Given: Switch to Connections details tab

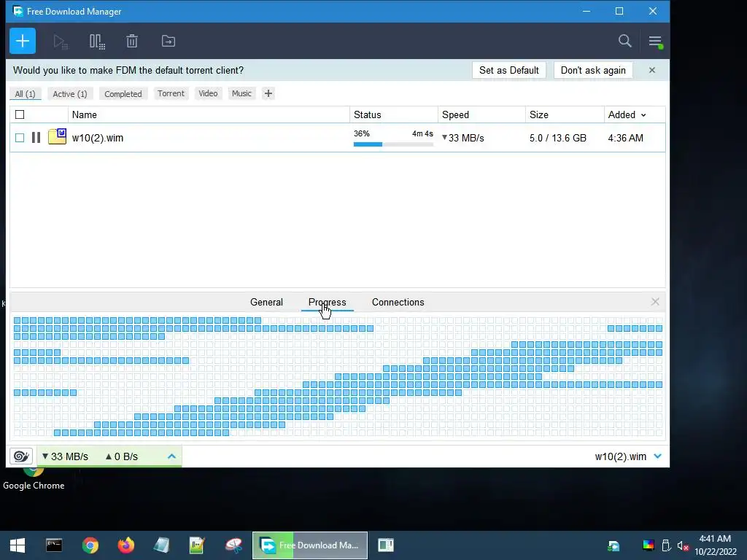Looking at the screenshot, I should pos(398,303).
